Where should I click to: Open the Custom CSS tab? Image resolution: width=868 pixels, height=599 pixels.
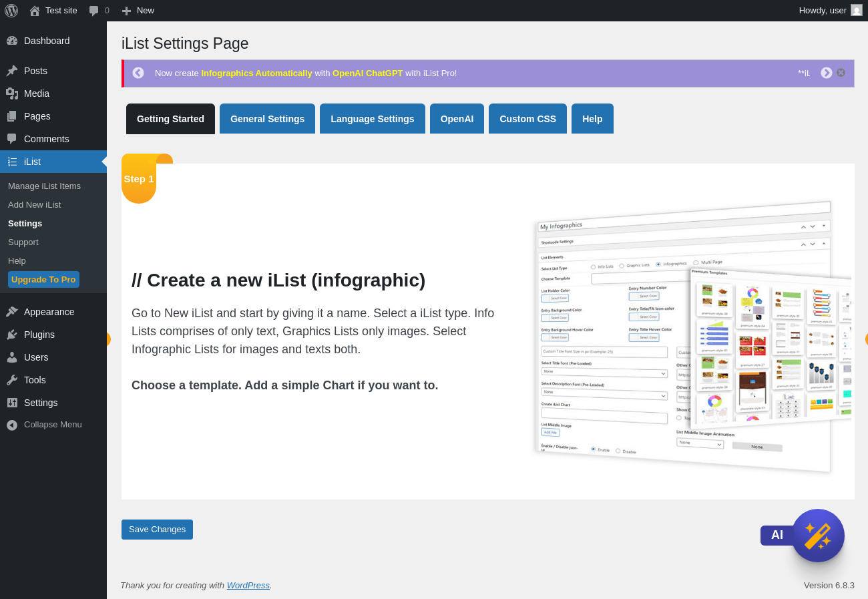point(527,119)
